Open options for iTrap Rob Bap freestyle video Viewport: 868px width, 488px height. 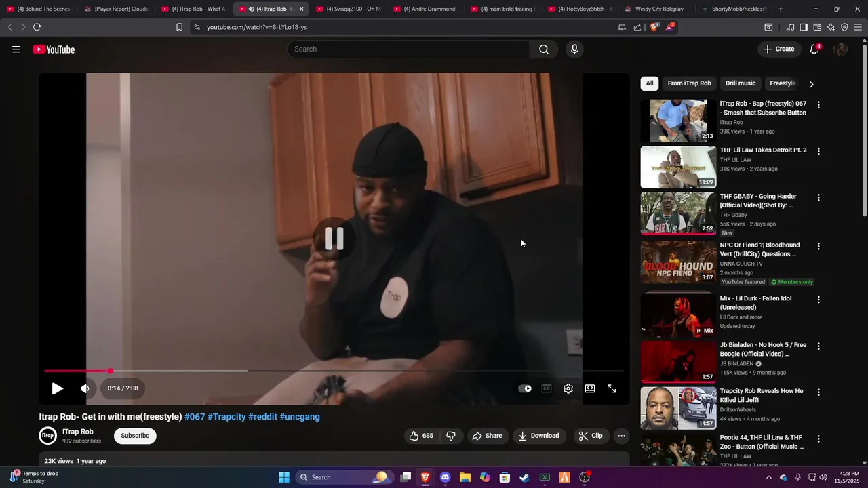(x=818, y=105)
